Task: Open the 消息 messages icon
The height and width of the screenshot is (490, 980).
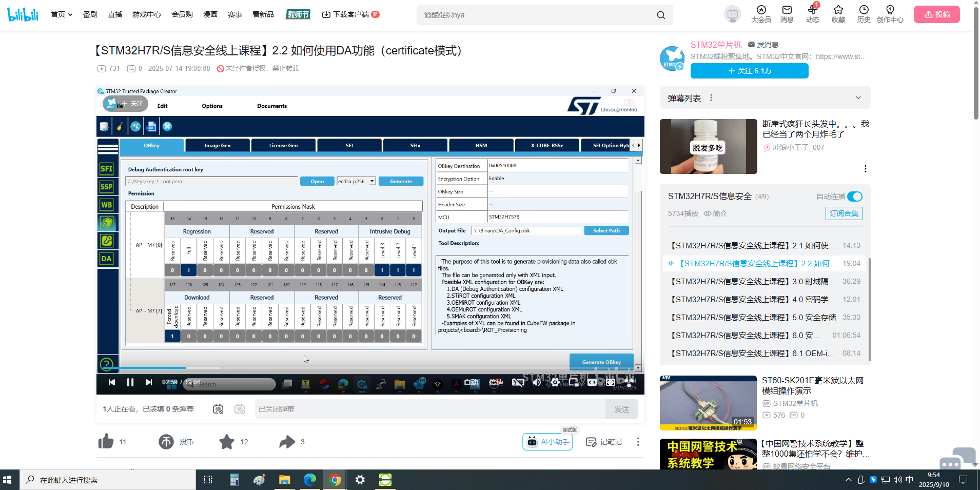Action: [787, 14]
